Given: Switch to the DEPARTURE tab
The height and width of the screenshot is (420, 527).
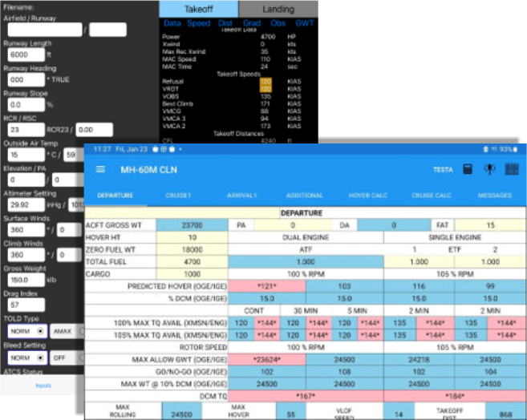Looking at the screenshot, I should coord(116,195).
